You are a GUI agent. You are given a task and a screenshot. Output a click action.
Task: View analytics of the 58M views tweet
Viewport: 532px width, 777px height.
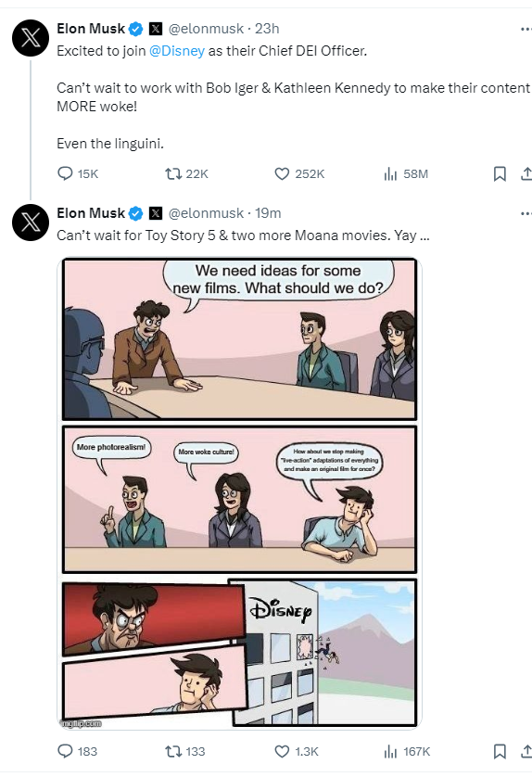coord(406,174)
